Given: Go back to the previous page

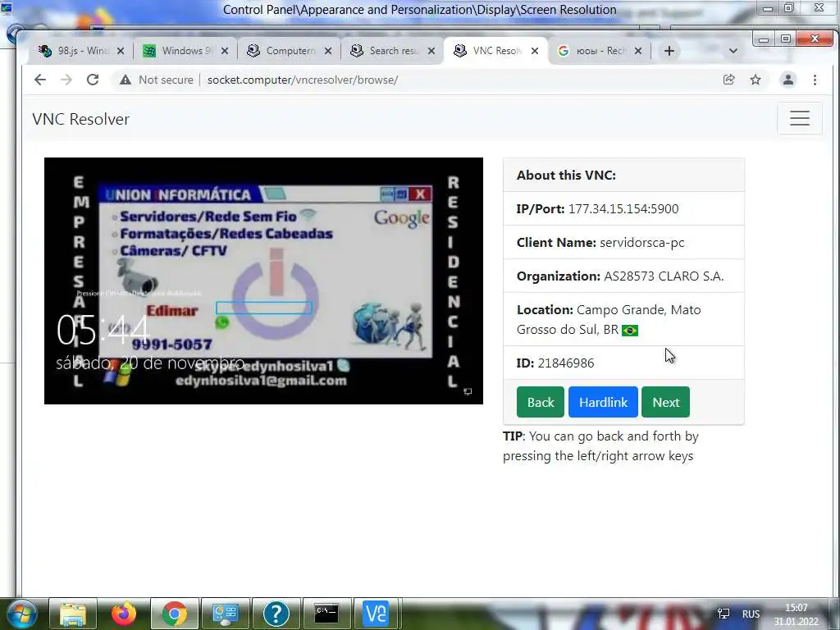Looking at the screenshot, I should click(x=40, y=80).
